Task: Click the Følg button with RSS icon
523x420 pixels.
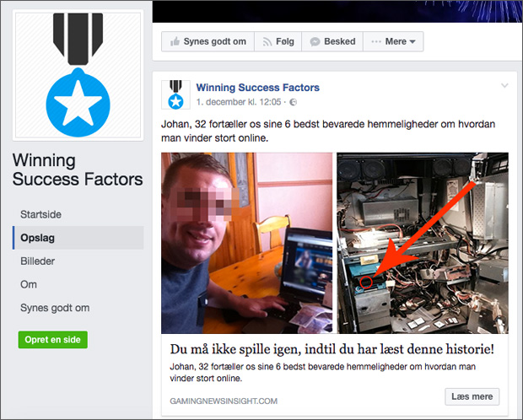Action: coord(277,41)
